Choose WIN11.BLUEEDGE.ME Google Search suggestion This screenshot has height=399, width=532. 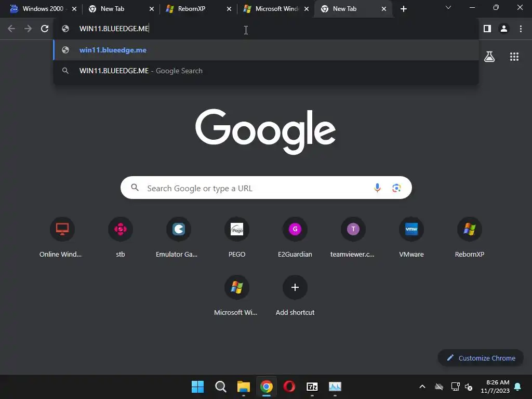coord(266,71)
